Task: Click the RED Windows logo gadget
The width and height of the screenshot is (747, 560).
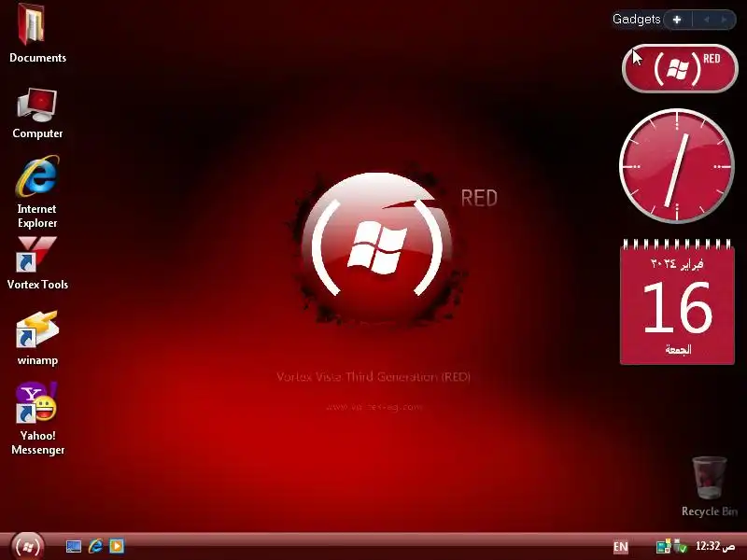Action: click(680, 68)
